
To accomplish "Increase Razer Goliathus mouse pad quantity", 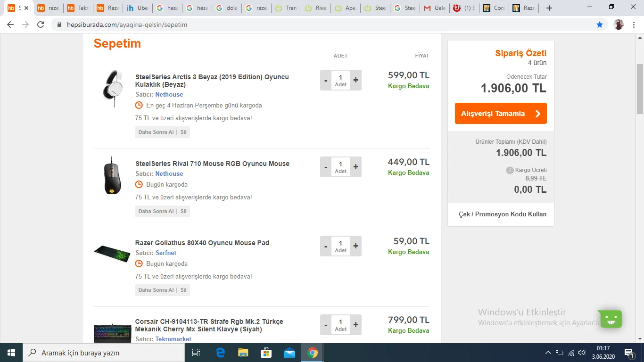I will tap(356, 246).
